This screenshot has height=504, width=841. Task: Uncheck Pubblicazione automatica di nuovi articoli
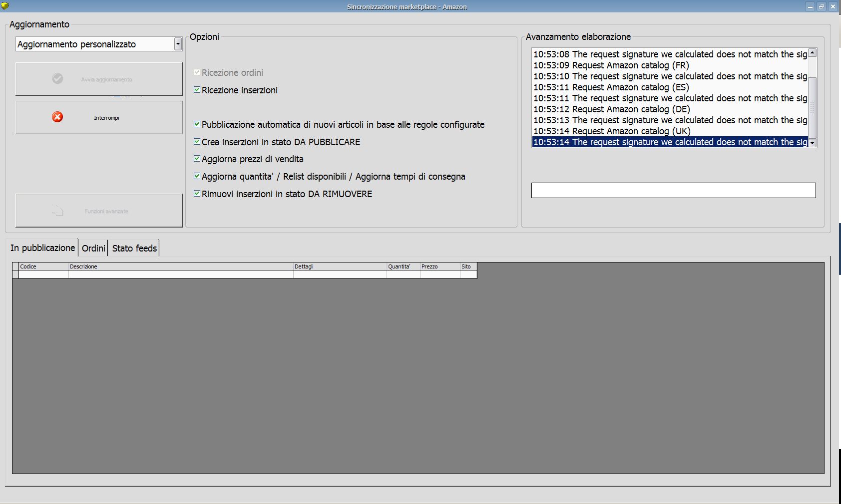point(197,124)
